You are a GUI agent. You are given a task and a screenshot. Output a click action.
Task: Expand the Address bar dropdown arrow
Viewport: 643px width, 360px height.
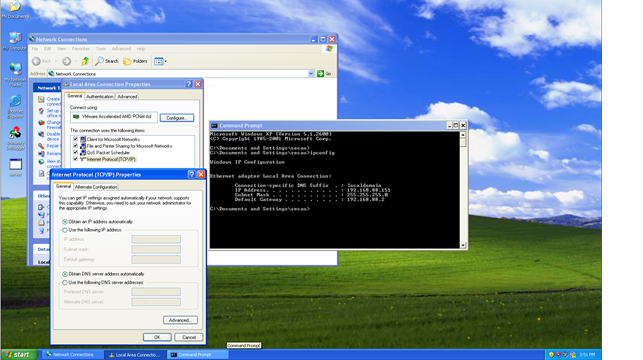(x=311, y=74)
